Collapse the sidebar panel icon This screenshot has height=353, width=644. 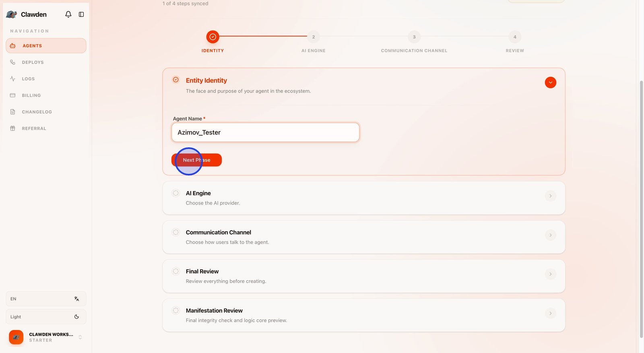pyautogui.click(x=81, y=14)
